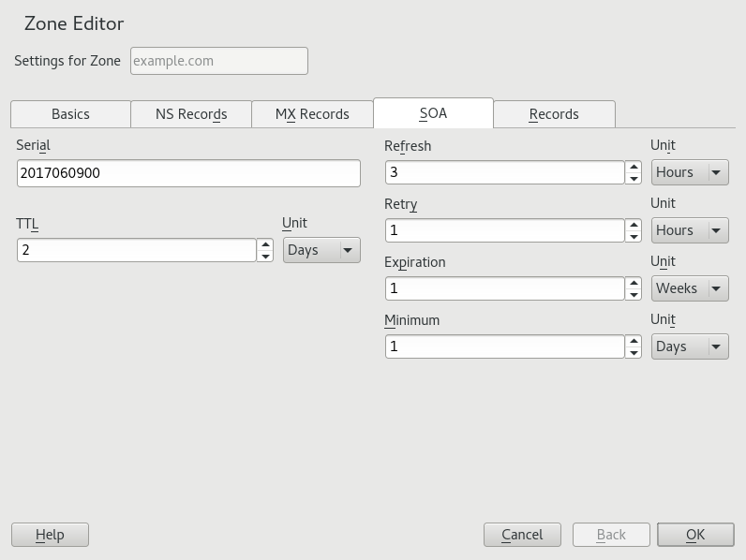
Task: Click into the Serial number field
Action: (x=188, y=173)
